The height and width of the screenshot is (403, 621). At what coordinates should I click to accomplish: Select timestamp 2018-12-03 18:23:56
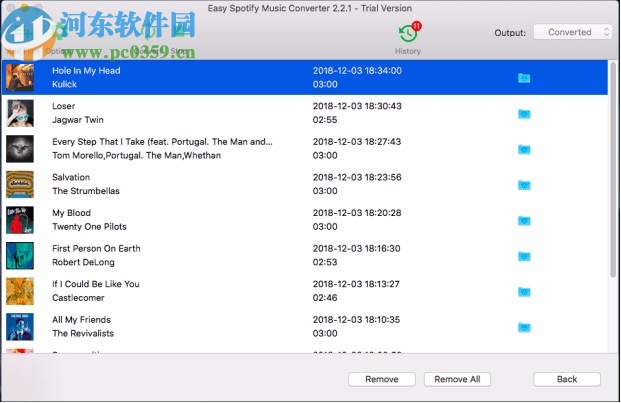point(357,177)
